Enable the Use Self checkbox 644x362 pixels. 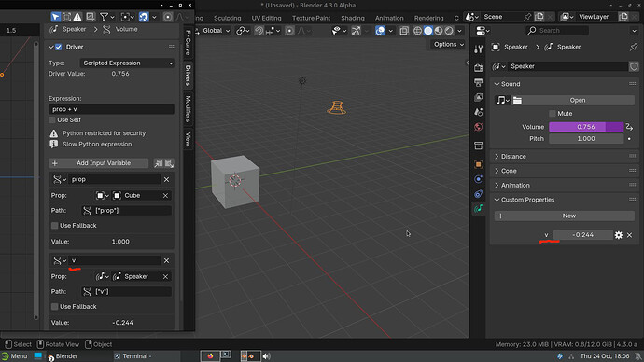pyautogui.click(x=51, y=119)
